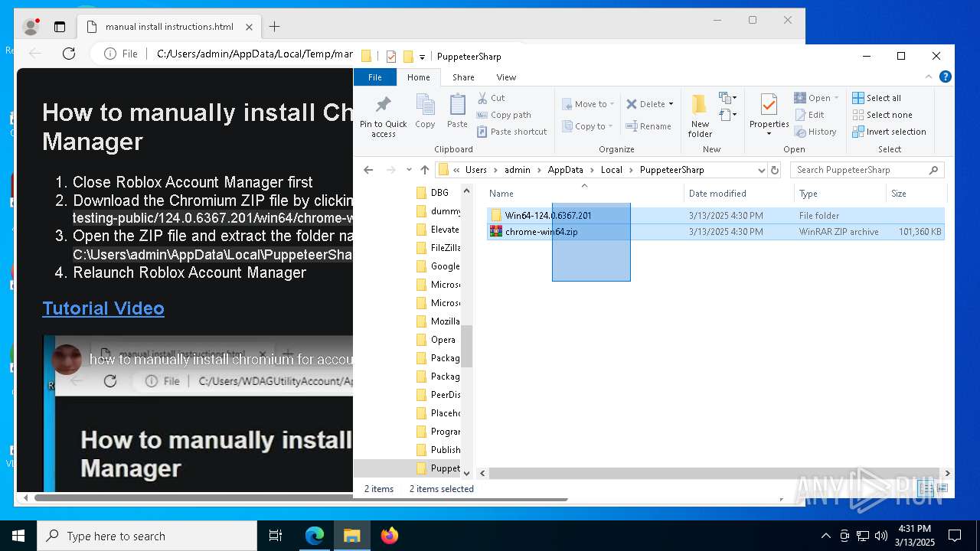This screenshot has width=980, height=551.
Task: Select PeerDis folder in navigation tree
Action: pos(439,395)
